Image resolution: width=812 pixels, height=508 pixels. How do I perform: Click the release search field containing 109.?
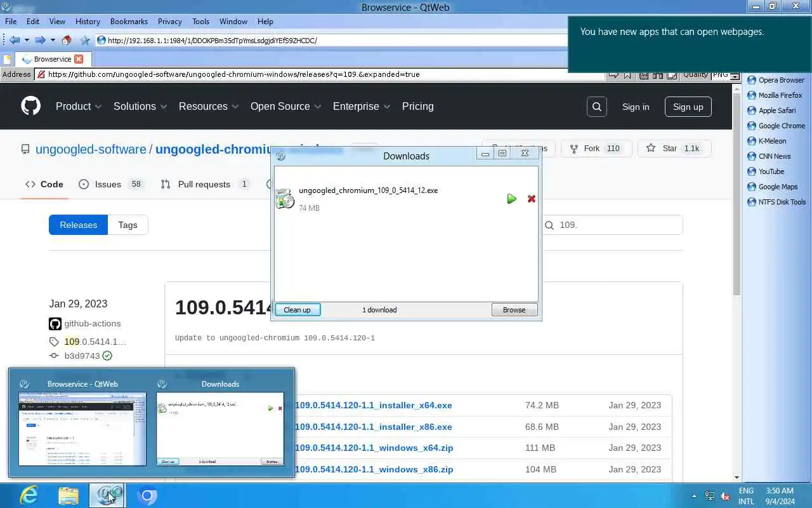click(613, 225)
